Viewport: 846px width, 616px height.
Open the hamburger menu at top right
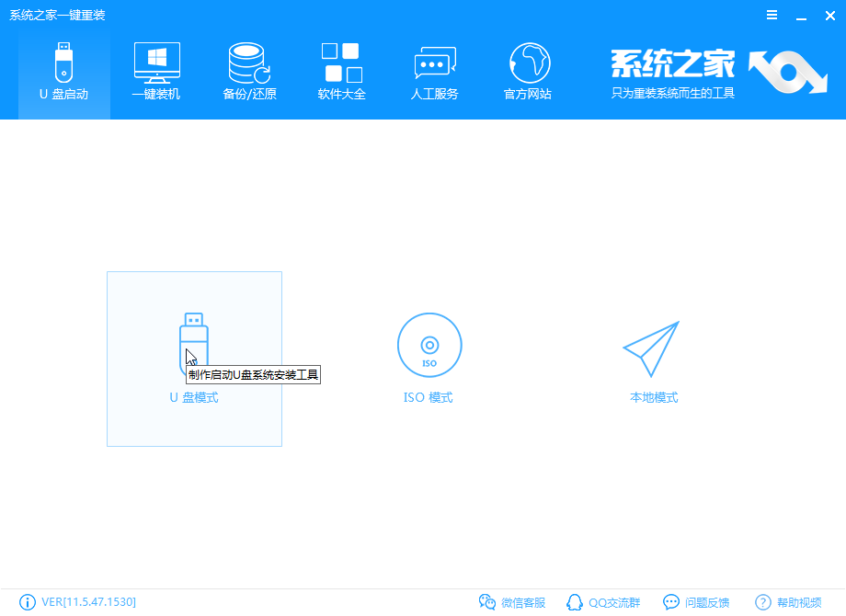click(772, 15)
